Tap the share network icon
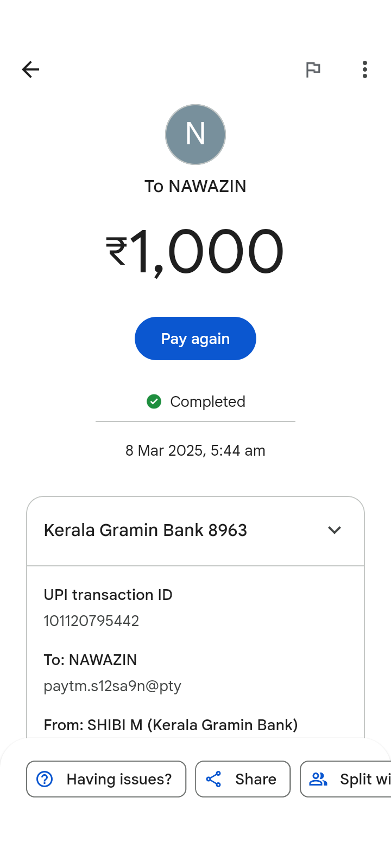 [213, 779]
